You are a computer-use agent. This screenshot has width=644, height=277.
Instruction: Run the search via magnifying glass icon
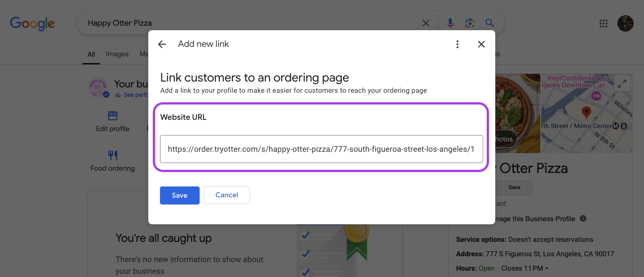489,23
